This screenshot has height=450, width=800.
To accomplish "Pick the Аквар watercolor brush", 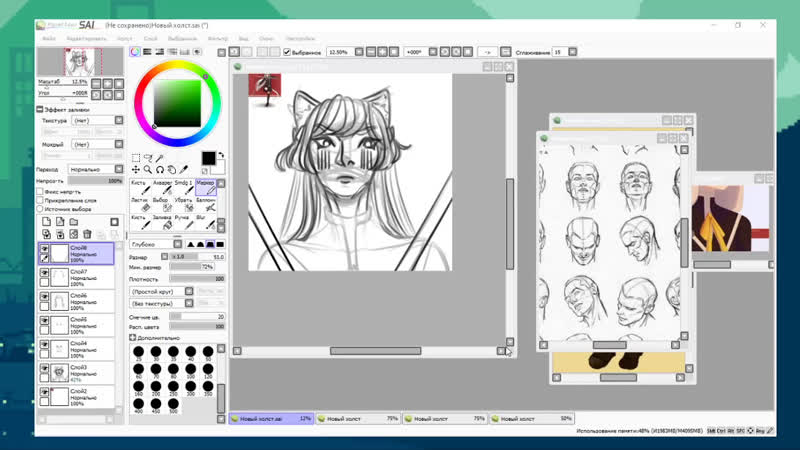I will point(162,189).
